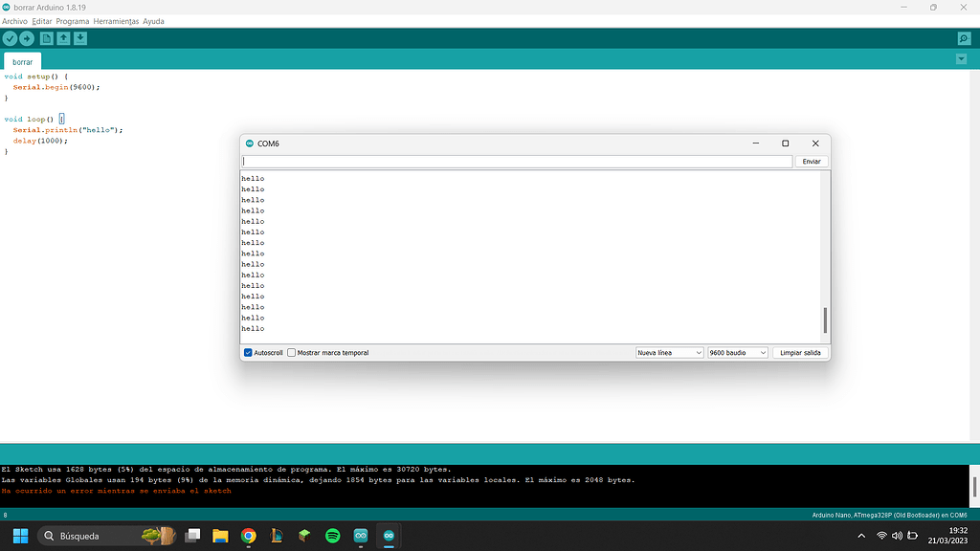Screen dimensions: 980x551
Task: Open the Serial Monitor magnifier icon
Action: (x=963, y=38)
